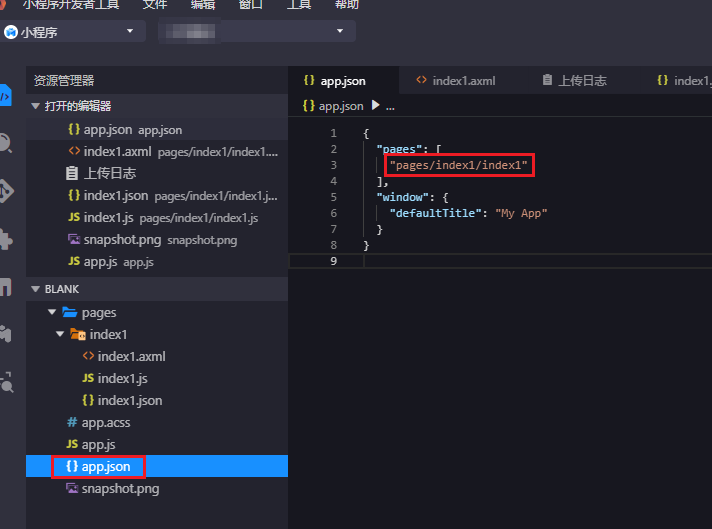The width and height of the screenshot is (712, 529).
Task: Click the clipboard icon of 上传日志 tab
Action: coord(547,80)
